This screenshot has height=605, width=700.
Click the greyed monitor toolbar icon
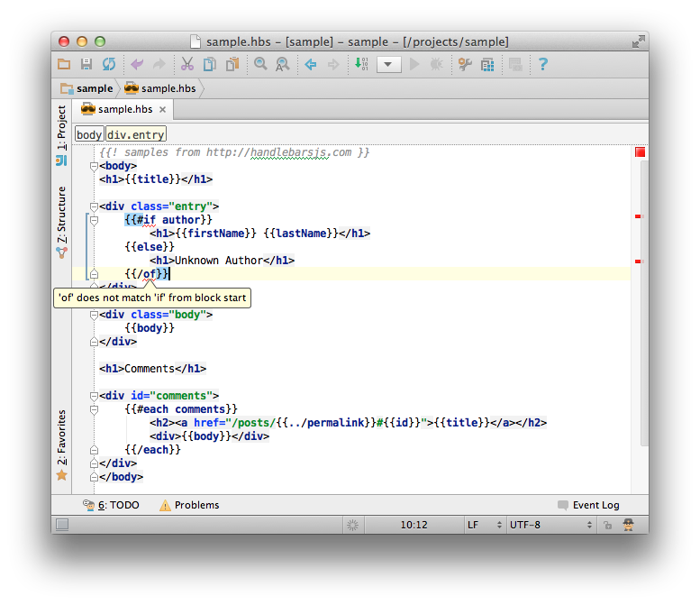tap(515, 64)
